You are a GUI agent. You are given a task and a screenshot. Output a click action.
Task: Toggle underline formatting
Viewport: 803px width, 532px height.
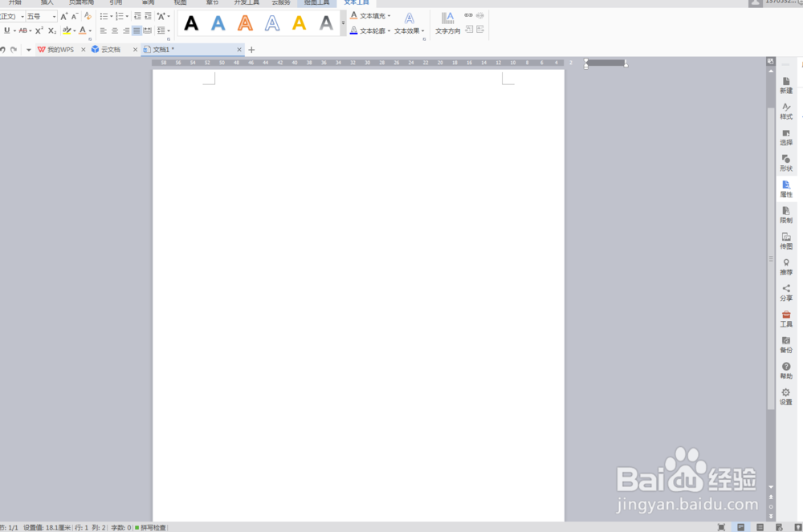pos(6,30)
